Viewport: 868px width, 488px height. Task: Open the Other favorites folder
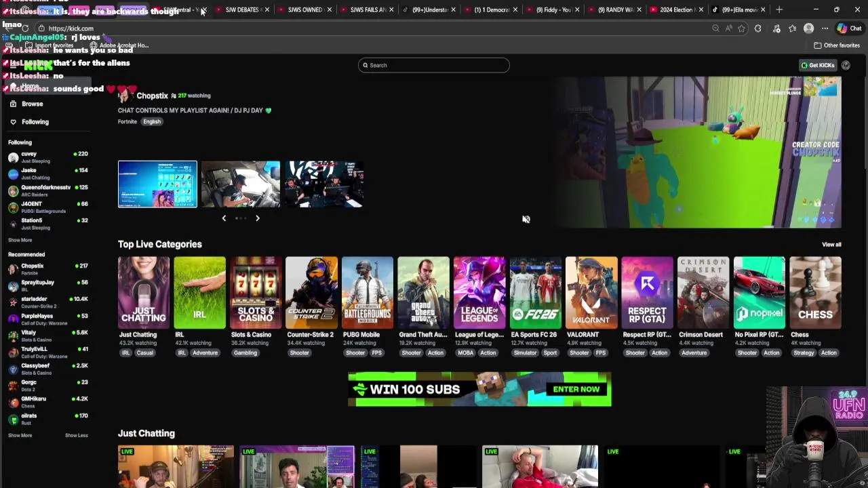pos(837,45)
